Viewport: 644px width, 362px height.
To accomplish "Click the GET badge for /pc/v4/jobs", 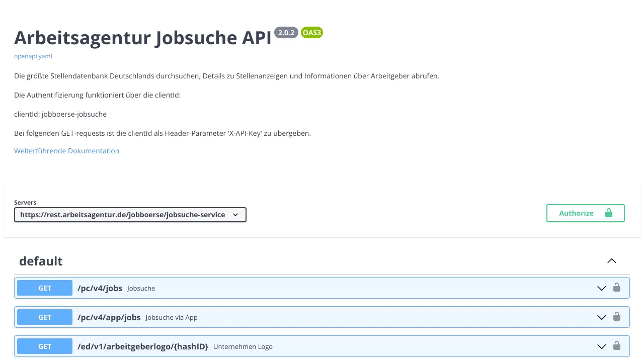I will click(x=45, y=288).
